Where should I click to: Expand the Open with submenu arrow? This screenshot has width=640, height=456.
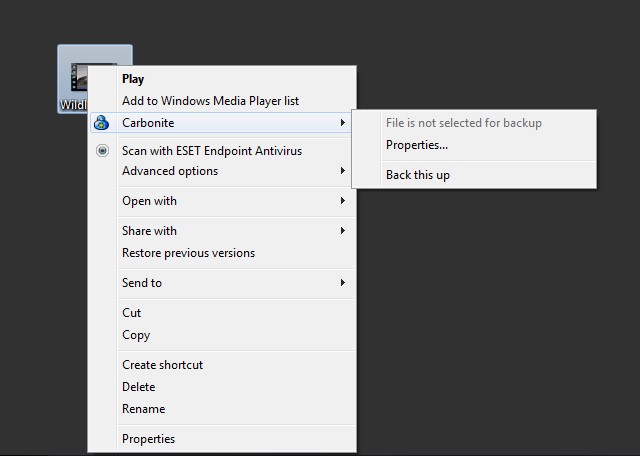(x=343, y=200)
